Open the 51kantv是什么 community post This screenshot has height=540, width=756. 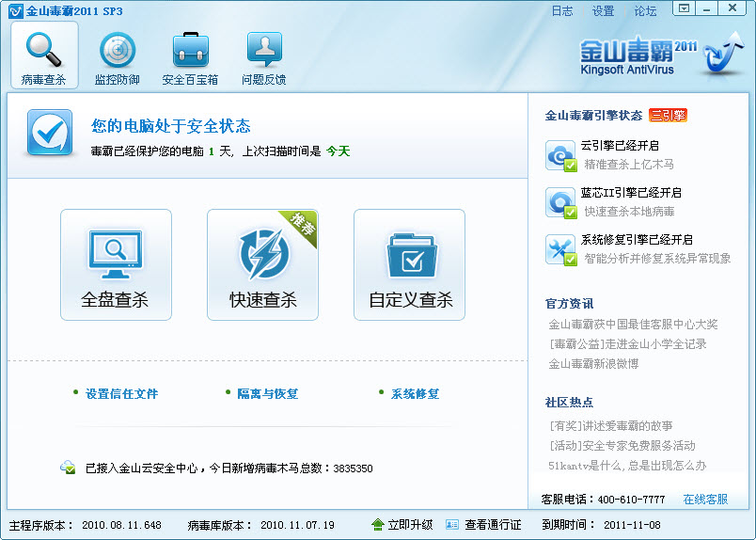(627, 466)
